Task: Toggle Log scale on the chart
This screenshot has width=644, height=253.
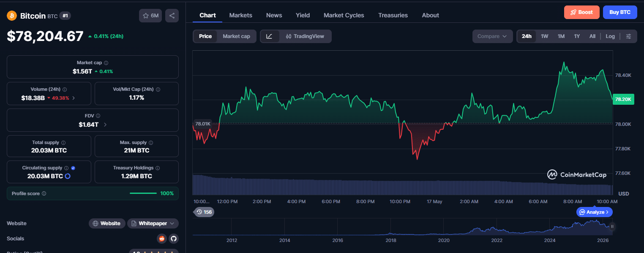Action: (610, 36)
